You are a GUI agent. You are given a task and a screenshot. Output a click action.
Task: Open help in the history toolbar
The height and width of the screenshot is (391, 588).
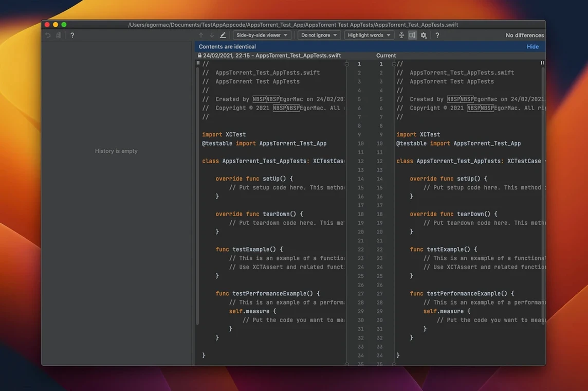[x=72, y=35]
